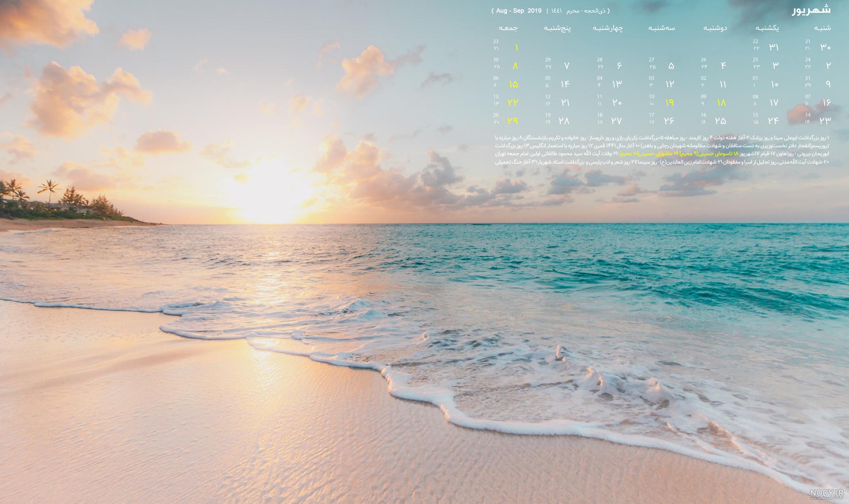849x504 pixels.
Task: Select date ۲۷ in the Wednesday column
Action: pos(616,121)
